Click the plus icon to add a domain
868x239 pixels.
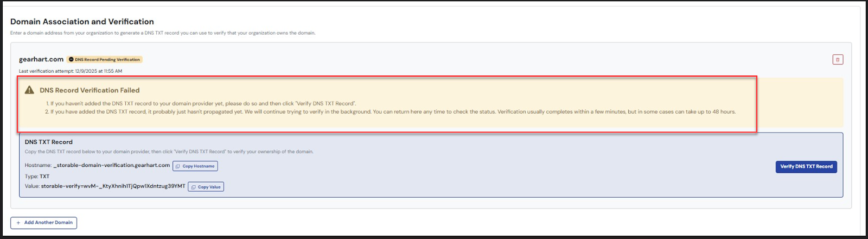[x=18, y=223]
